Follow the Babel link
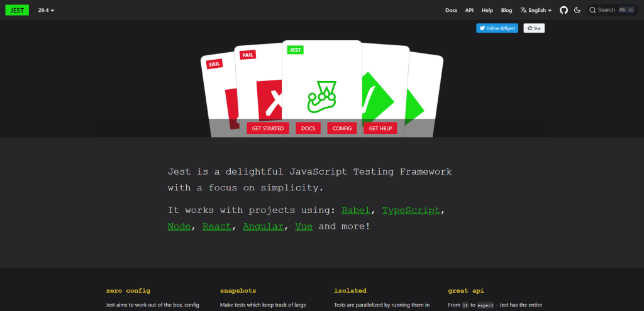 coord(356,210)
